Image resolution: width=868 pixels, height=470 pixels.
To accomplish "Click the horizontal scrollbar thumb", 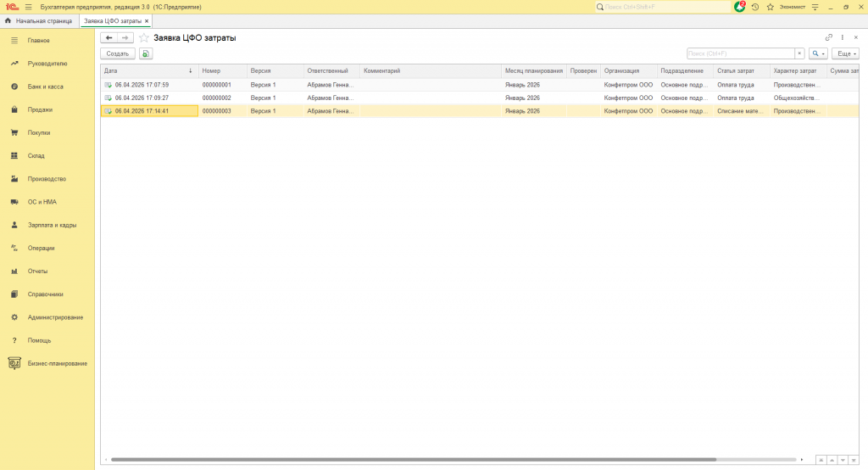I will click(414, 460).
